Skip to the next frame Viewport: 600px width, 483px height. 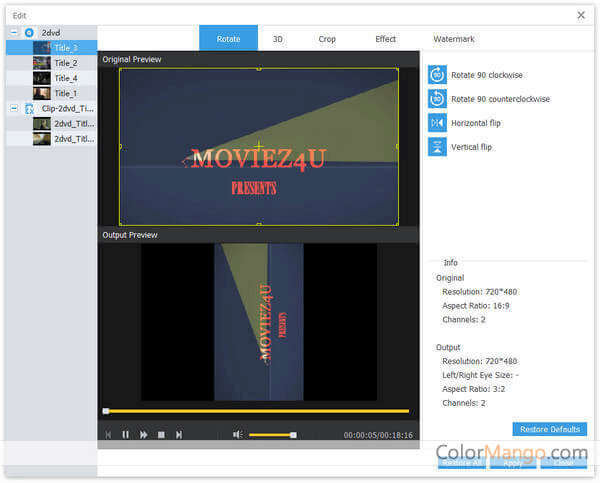(x=179, y=435)
